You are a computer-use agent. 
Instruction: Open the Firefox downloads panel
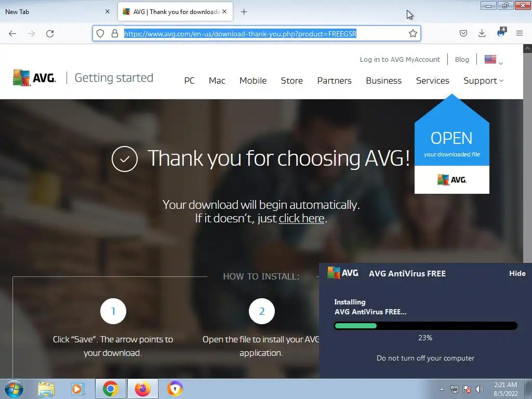pyautogui.click(x=482, y=33)
